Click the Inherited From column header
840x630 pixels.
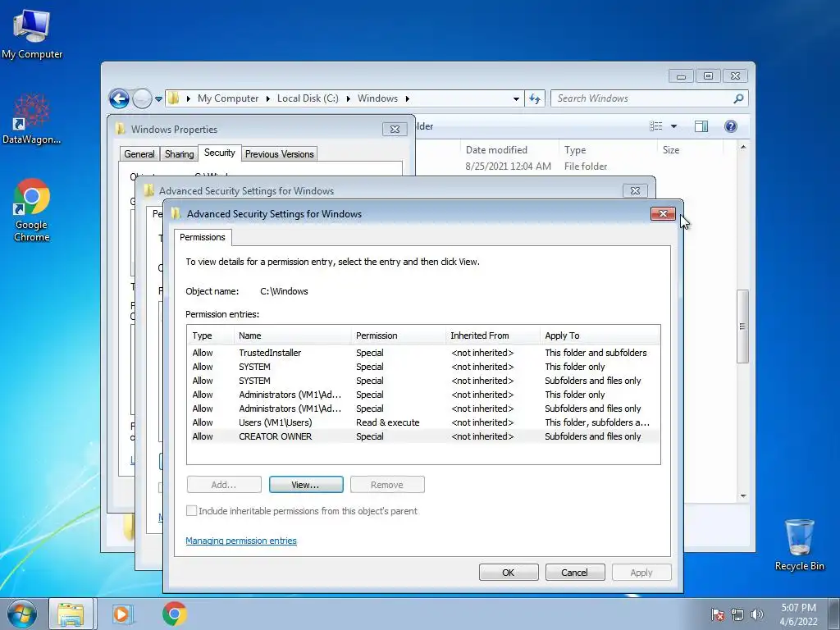tap(493, 336)
